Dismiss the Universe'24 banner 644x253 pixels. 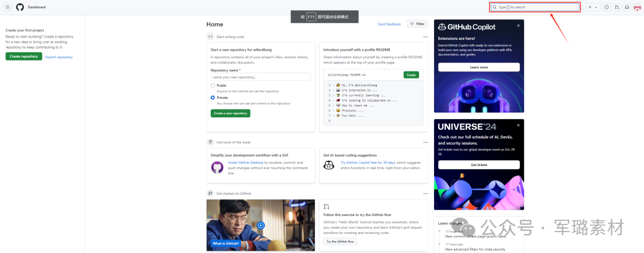[518, 125]
